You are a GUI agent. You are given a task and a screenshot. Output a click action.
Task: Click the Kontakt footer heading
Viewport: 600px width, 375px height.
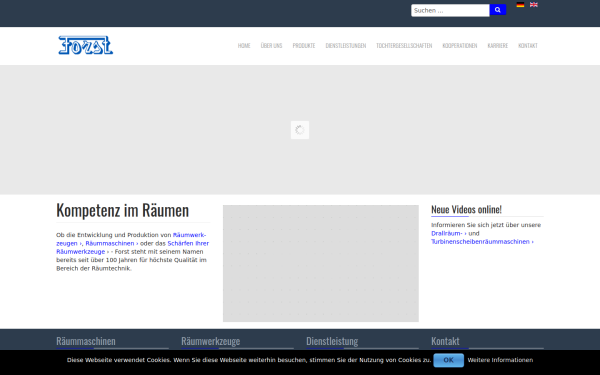click(445, 341)
